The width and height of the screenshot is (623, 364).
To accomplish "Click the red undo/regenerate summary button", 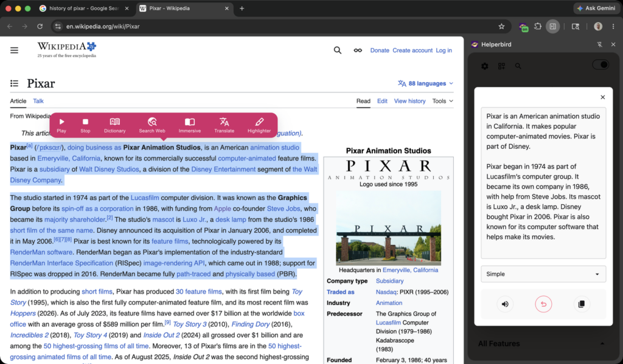I will [543, 304].
